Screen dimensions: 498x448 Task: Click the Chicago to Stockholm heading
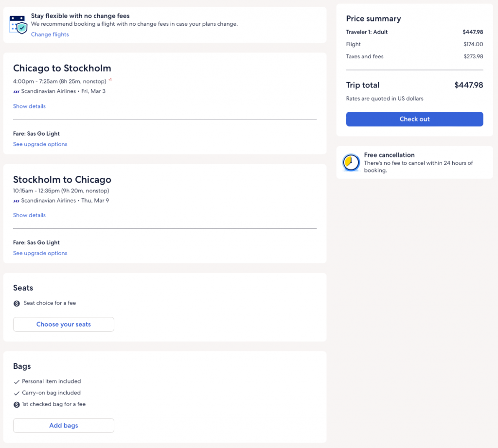pyautogui.click(x=62, y=69)
